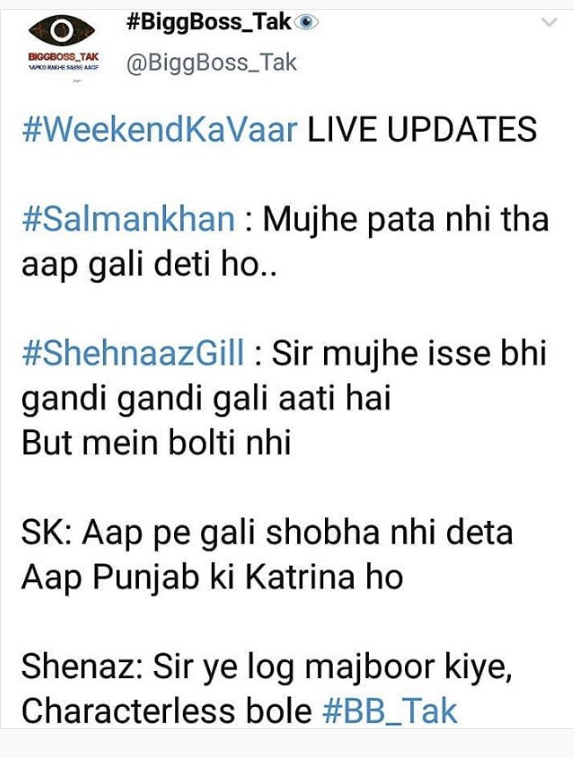574x758 pixels.
Task: Select the 'But mein bolti nhi' line
Action: (x=156, y=443)
